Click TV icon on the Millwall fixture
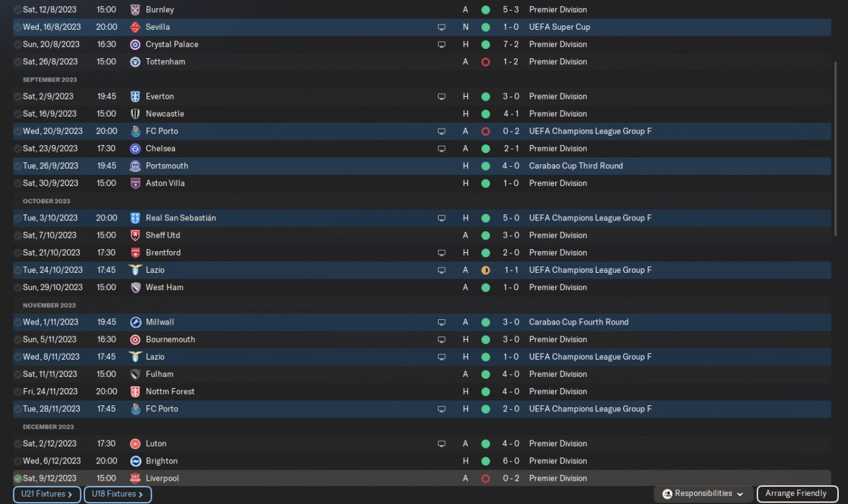This screenshot has height=504, width=848. pos(442,323)
